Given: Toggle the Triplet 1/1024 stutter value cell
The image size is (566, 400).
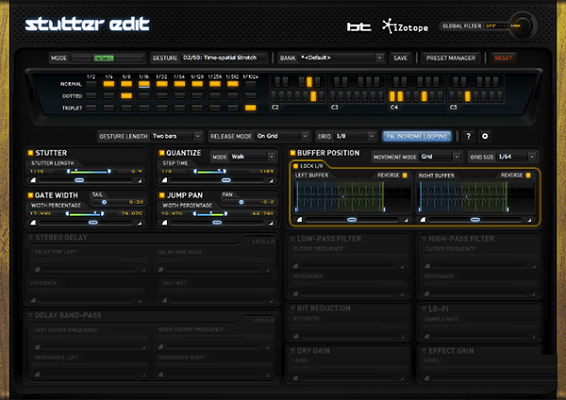Looking at the screenshot, I should (250, 108).
